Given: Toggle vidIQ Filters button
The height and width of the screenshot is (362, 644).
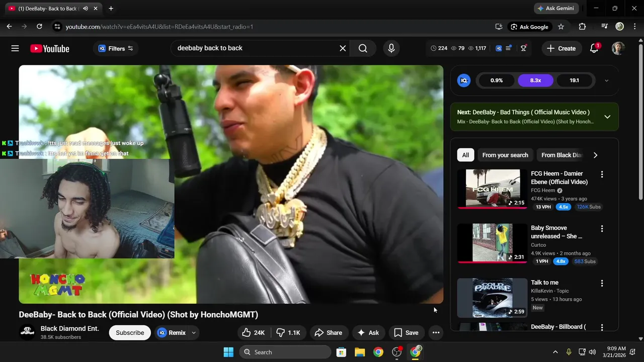Looking at the screenshot, I should coord(116,48).
